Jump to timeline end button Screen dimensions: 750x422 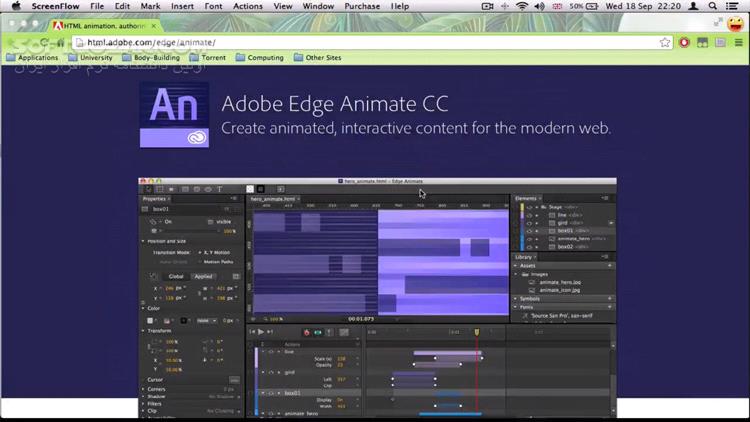(270, 332)
